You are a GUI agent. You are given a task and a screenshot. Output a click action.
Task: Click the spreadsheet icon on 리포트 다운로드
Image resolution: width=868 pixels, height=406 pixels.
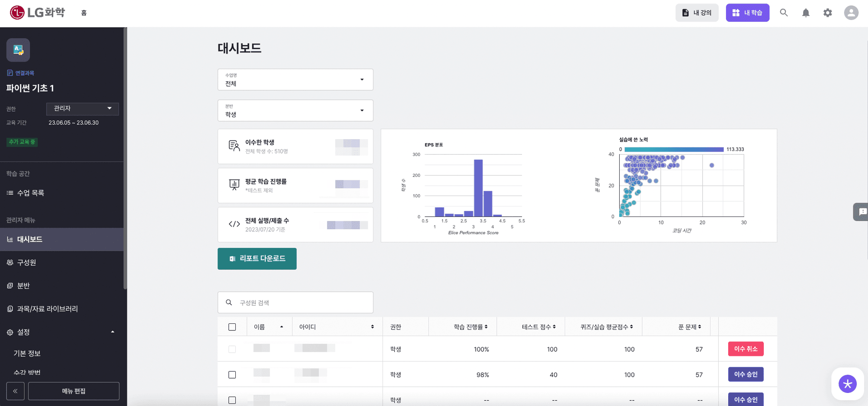pyautogui.click(x=232, y=259)
